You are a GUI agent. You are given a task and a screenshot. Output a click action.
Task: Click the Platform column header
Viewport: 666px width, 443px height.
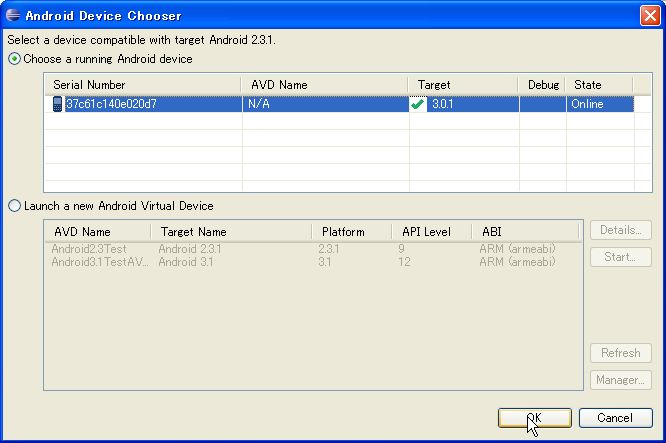(x=352, y=232)
